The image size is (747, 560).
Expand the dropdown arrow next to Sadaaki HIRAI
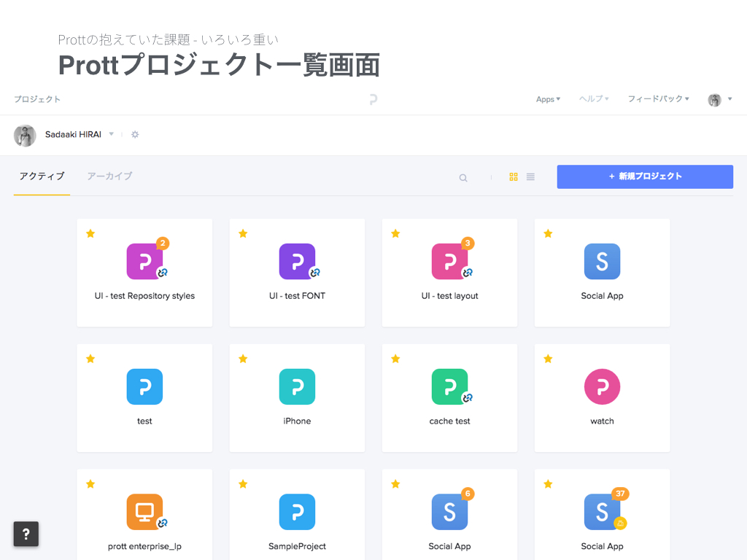tap(112, 134)
